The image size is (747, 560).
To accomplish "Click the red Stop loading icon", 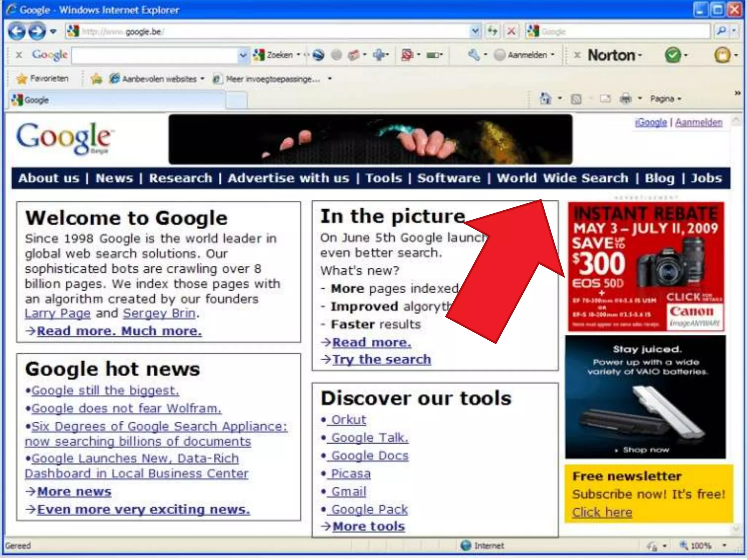I will 511,31.
